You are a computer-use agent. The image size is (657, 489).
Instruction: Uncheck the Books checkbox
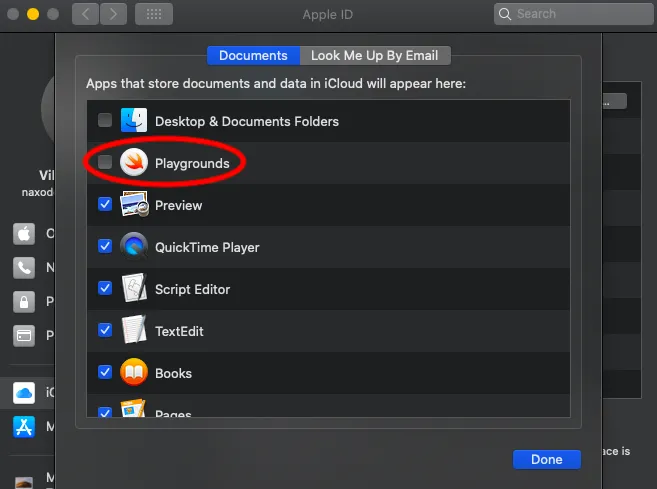pyautogui.click(x=105, y=372)
